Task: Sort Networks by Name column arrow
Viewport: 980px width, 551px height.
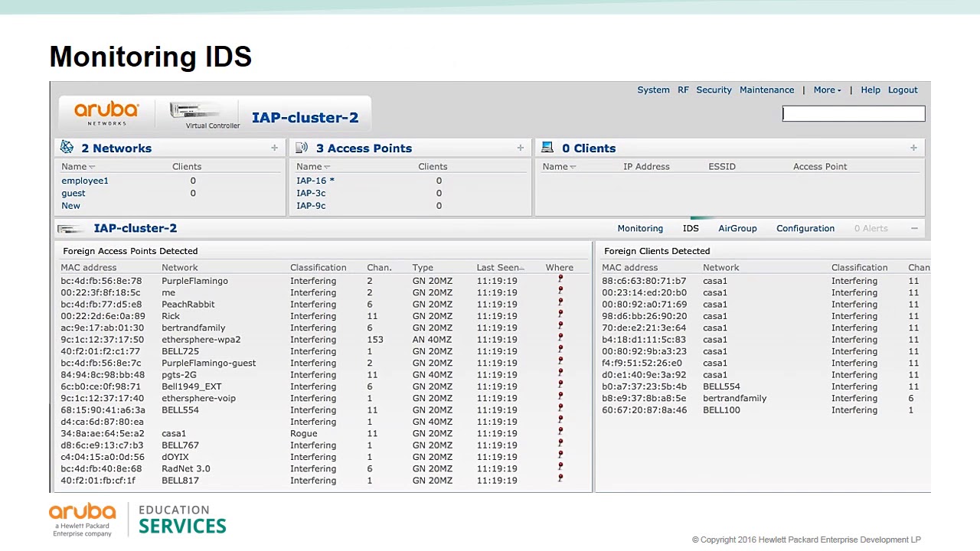Action: point(92,167)
